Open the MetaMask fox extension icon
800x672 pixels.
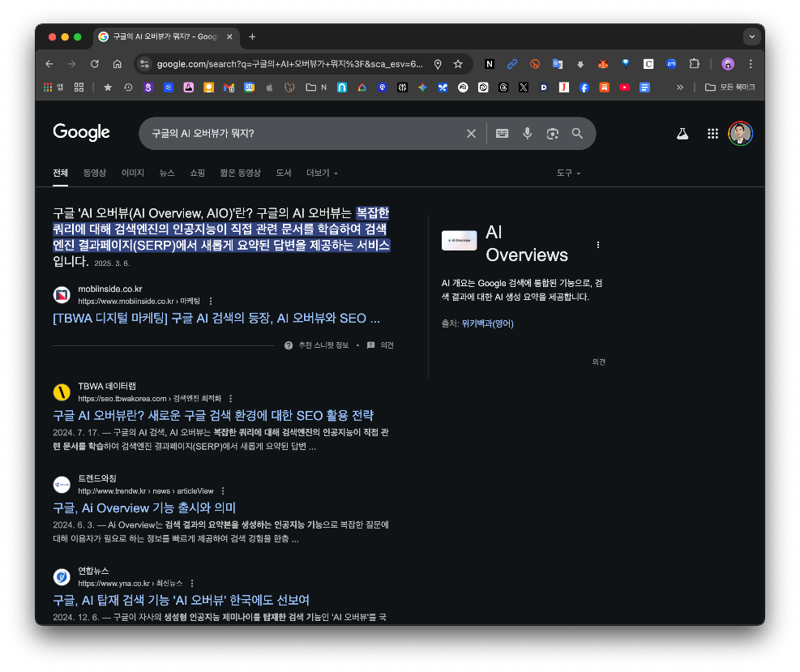[603, 64]
